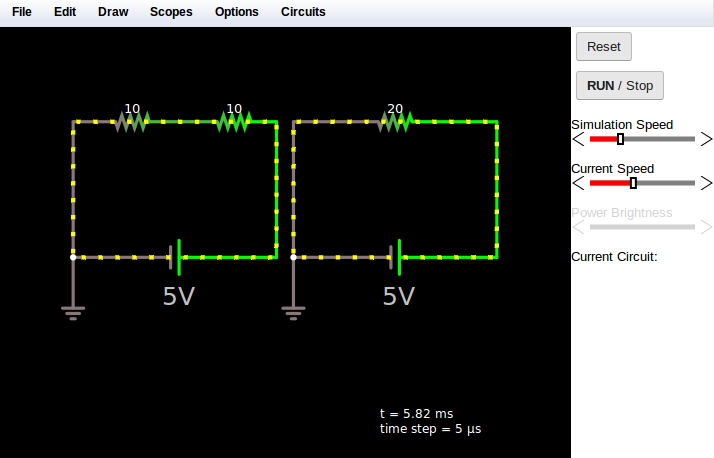Open the Options menu
Screen dimensions: 714x458
[x=237, y=12]
